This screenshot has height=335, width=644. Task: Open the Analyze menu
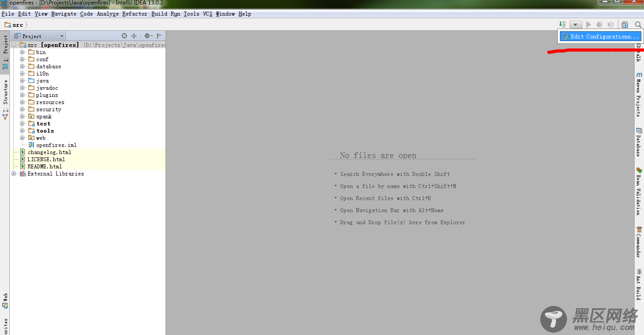(x=108, y=14)
